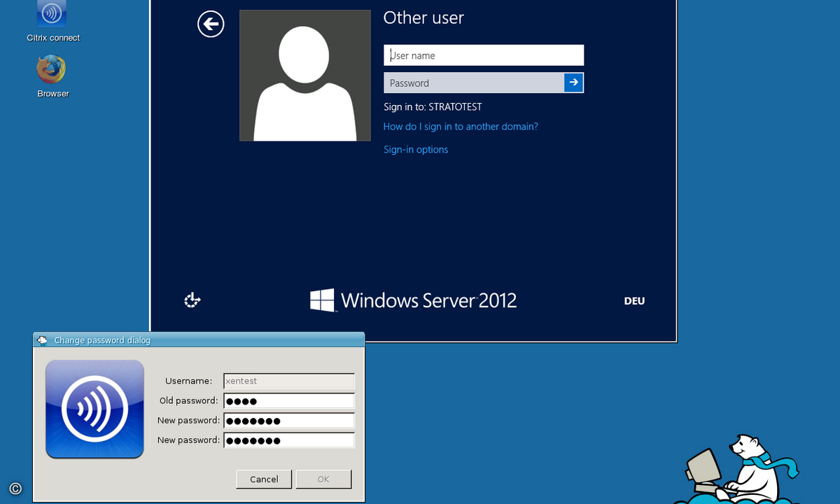Click the Username field containing xentest

click(289, 381)
